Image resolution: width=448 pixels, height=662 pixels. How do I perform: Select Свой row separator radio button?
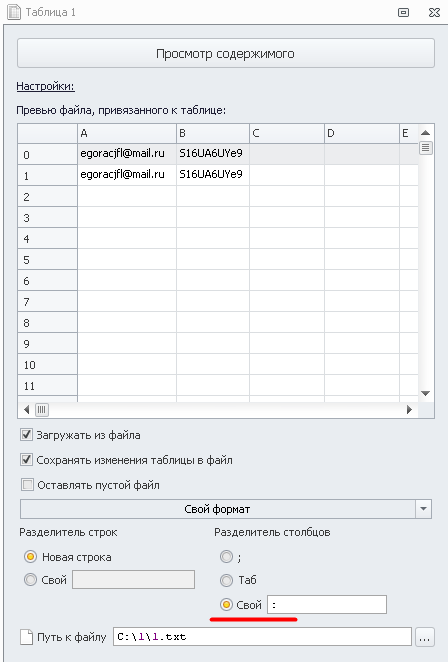pyautogui.click(x=30, y=580)
